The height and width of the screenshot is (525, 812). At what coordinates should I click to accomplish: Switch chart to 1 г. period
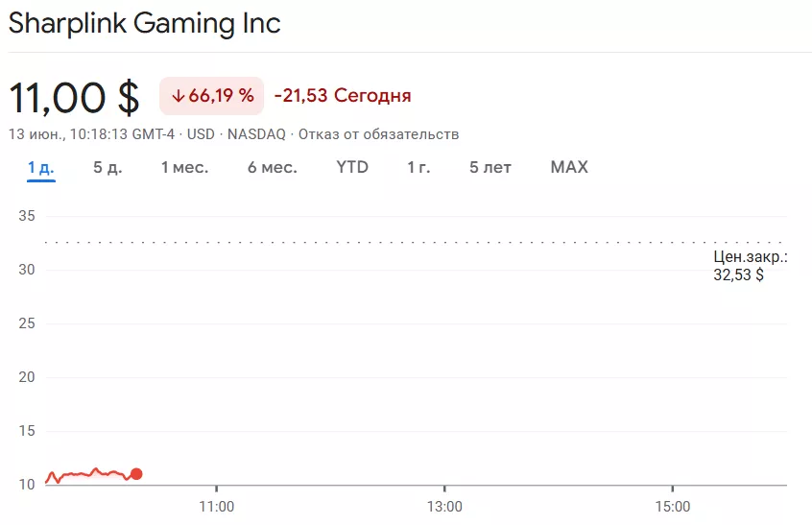click(x=418, y=168)
